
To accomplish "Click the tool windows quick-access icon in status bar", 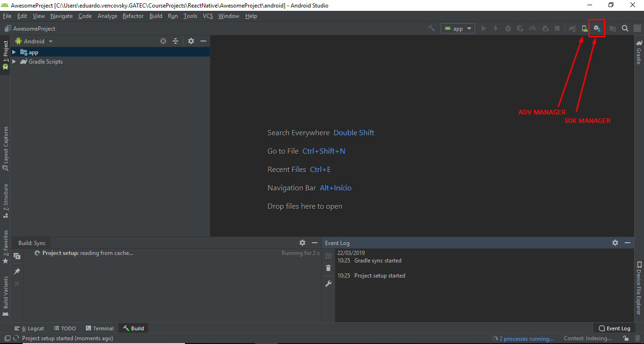I will pos(7,338).
